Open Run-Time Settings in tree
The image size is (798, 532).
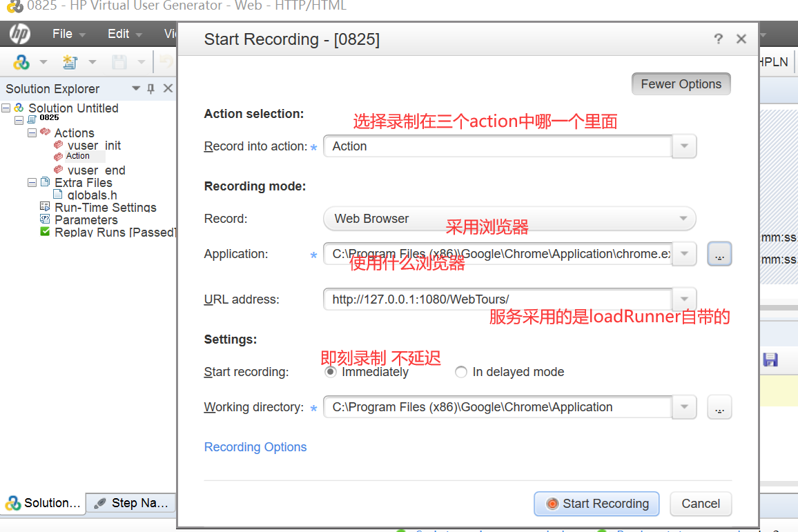coord(106,208)
